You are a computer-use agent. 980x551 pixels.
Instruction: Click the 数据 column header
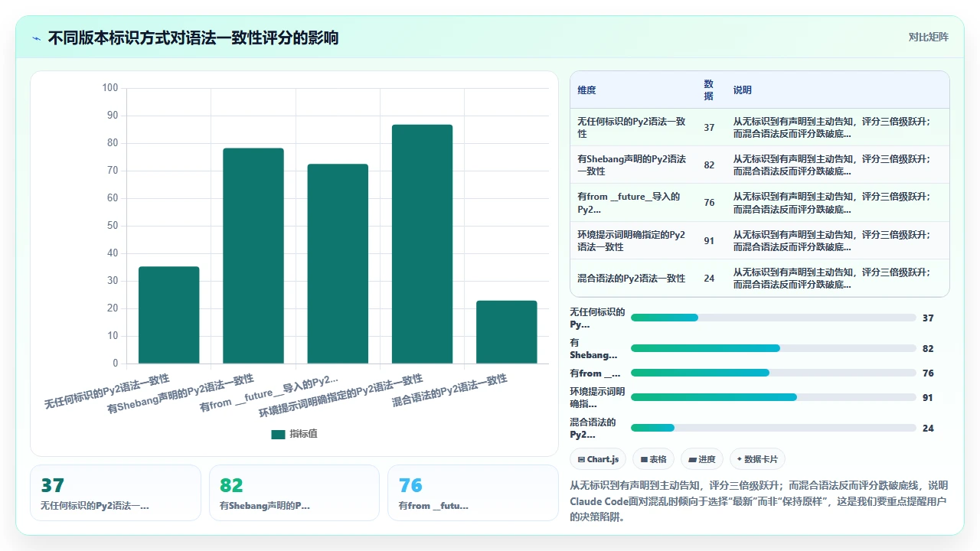(709, 90)
